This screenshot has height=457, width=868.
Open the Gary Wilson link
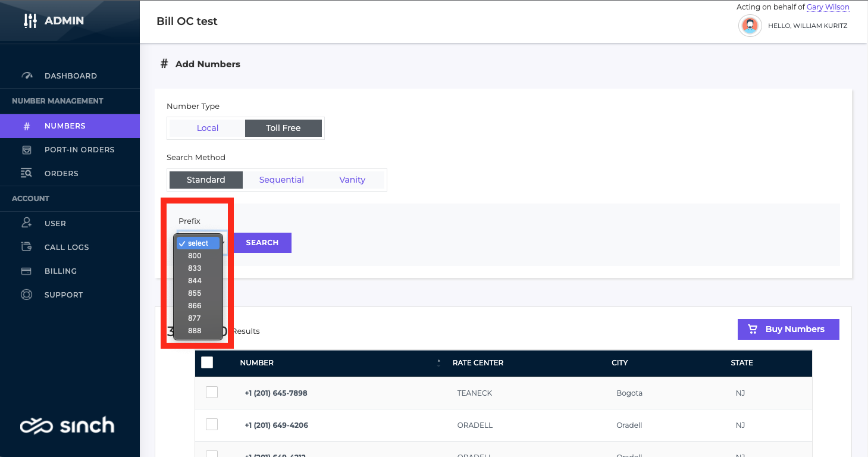click(828, 7)
